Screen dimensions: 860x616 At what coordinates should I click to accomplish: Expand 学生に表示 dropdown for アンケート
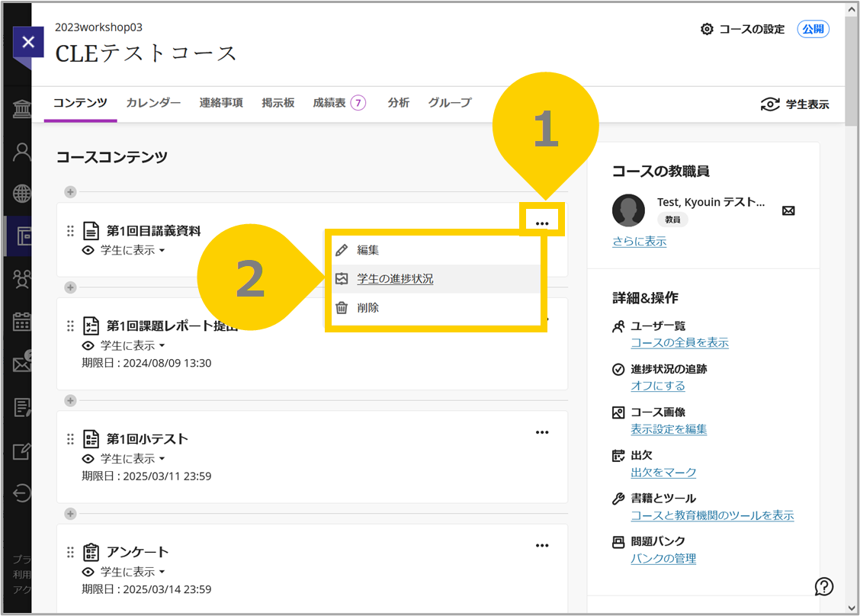pos(133,572)
